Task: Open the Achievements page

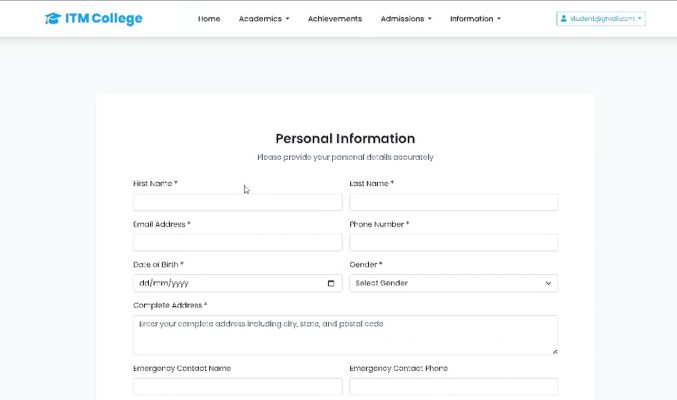Action: tap(335, 19)
